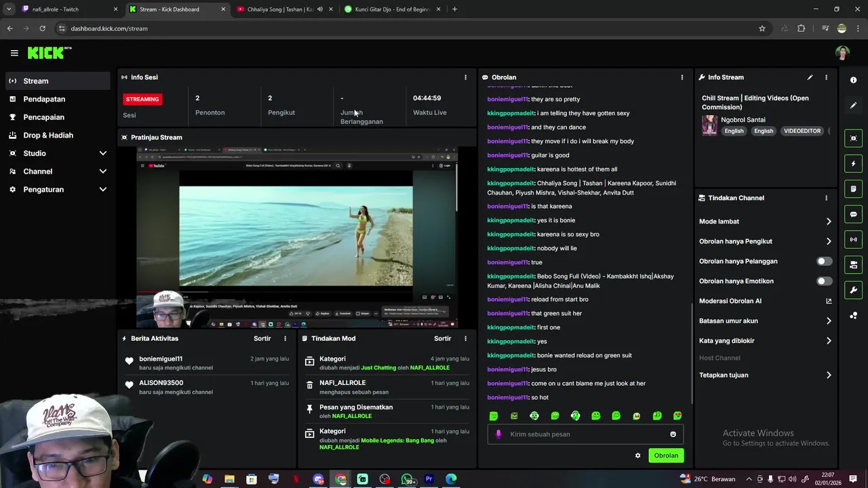Screen dimensions: 868x488
Task: Click the purple microphone icon in chat input
Action: tap(498, 434)
